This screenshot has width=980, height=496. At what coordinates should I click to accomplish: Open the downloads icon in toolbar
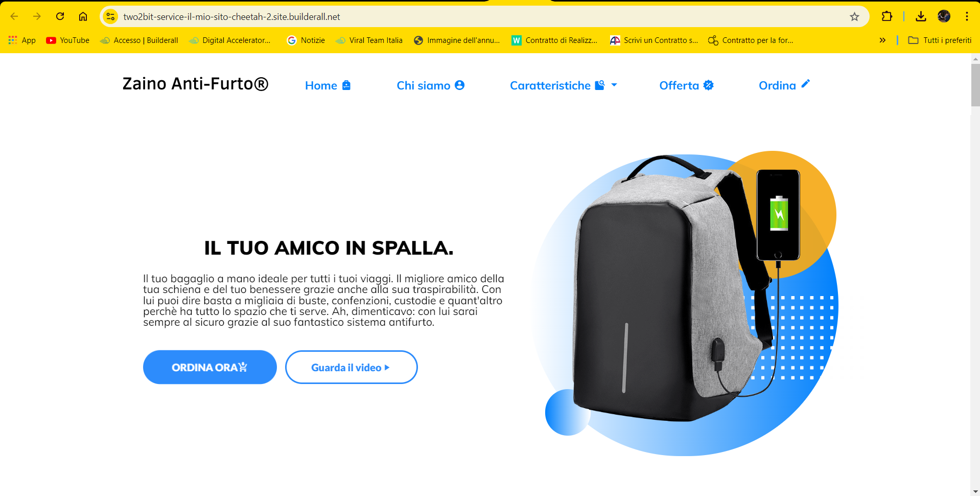tap(921, 16)
